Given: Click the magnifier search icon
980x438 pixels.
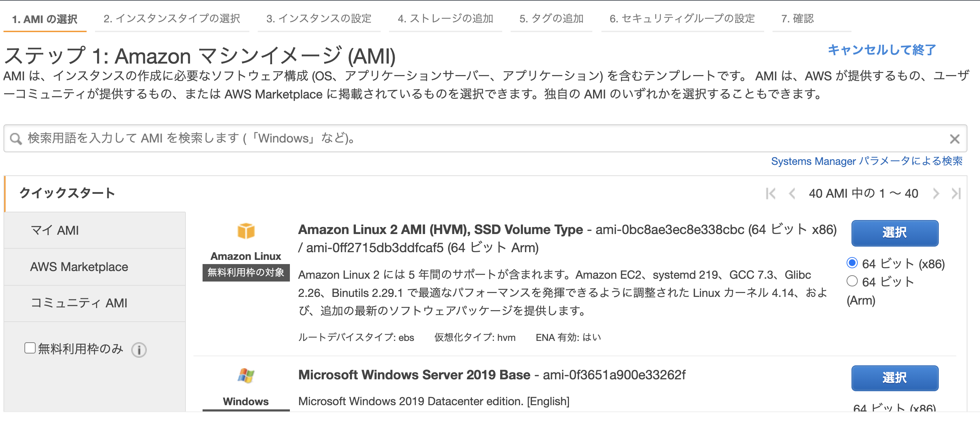Looking at the screenshot, I should click(16, 139).
